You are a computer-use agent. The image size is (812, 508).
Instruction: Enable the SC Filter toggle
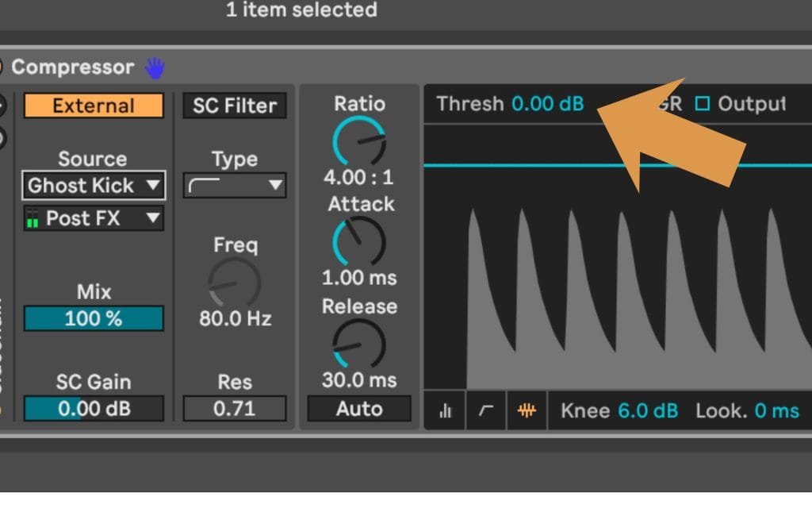point(235,106)
